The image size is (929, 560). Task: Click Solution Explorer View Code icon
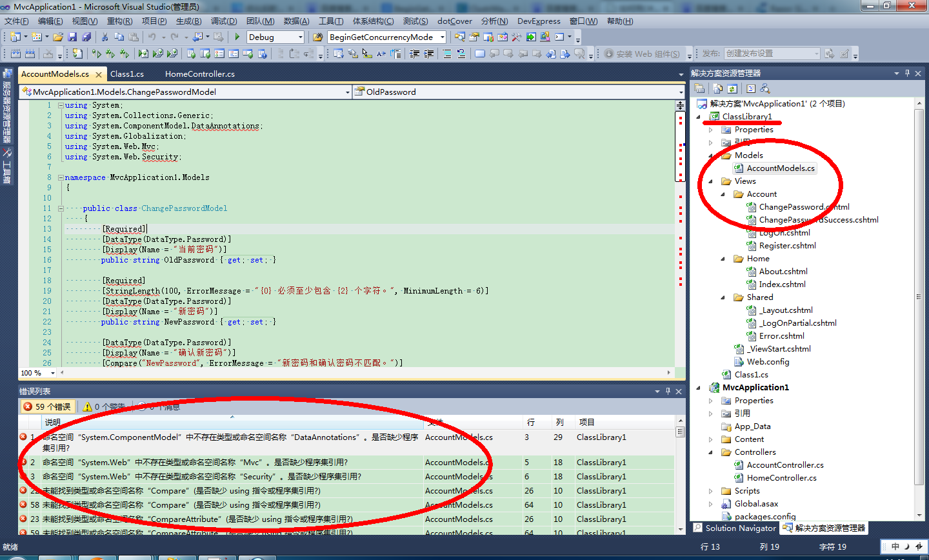tap(751, 88)
